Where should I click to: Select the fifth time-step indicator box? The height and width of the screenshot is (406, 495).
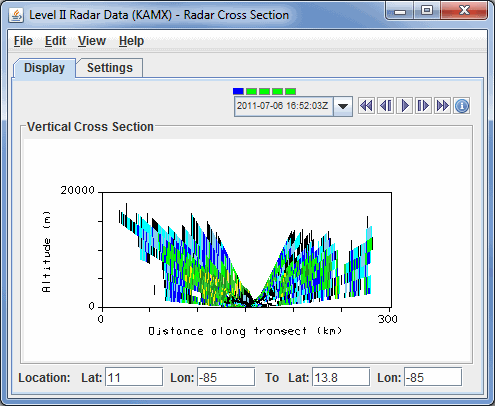point(290,91)
